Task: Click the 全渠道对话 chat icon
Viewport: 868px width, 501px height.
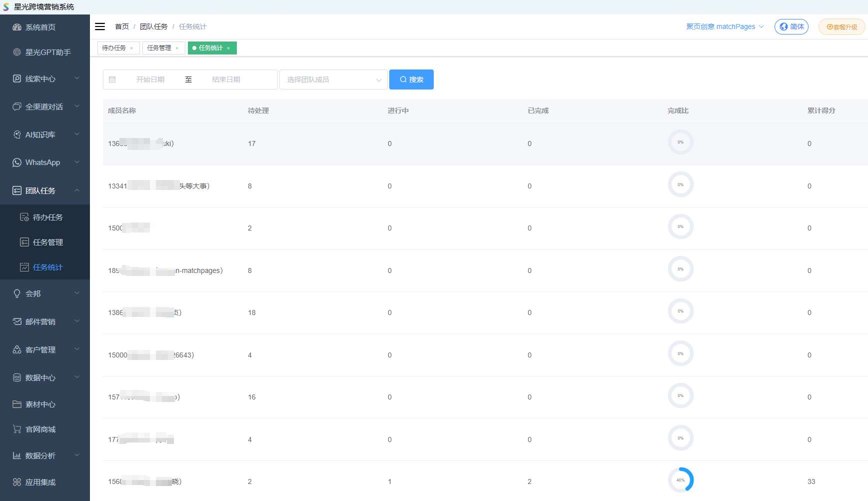Action: (x=17, y=106)
